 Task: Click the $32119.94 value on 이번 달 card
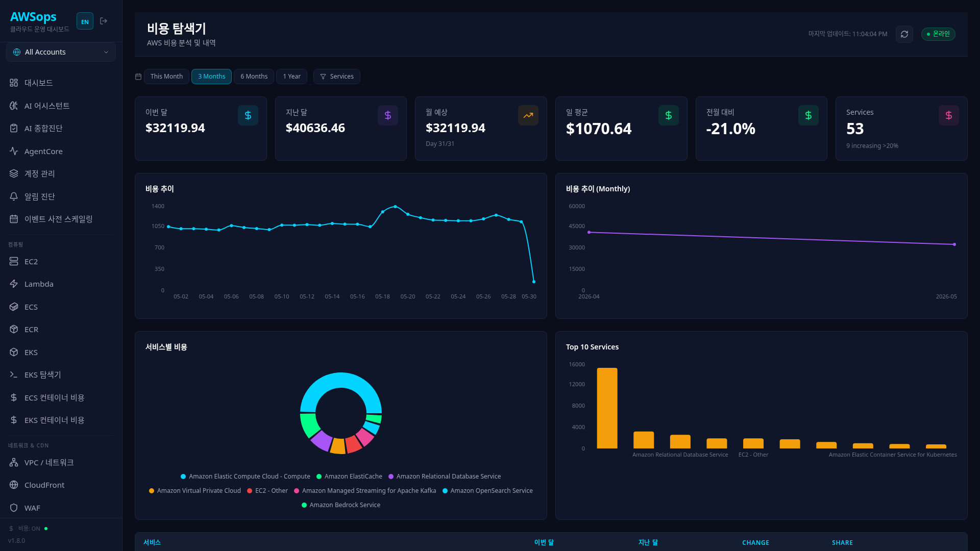pos(175,128)
